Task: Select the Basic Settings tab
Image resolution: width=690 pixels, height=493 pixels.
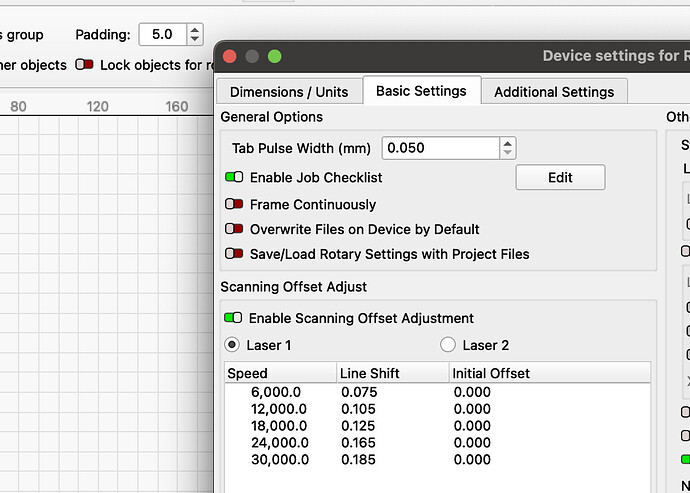Action: [421, 90]
